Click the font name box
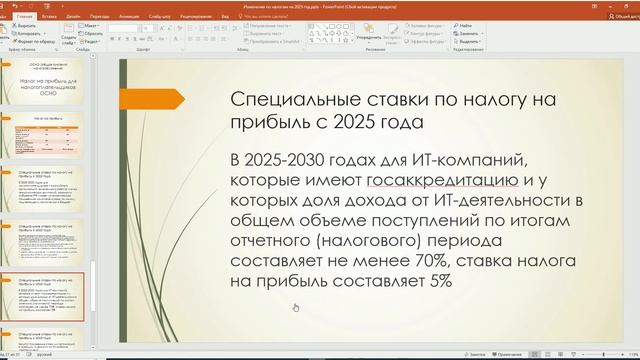This screenshot has width=640, height=360. tap(123, 28)
